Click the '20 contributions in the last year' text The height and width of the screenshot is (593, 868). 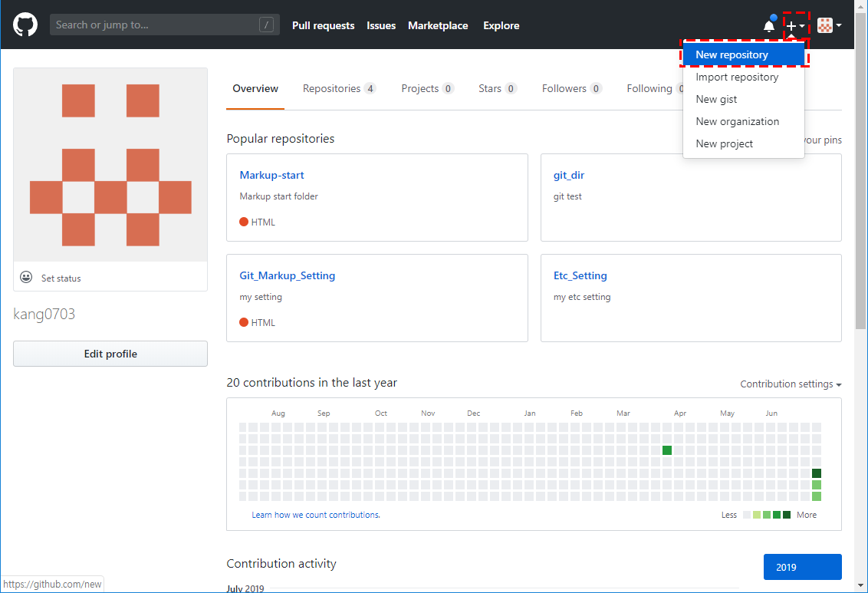click(x=311, y=383)
